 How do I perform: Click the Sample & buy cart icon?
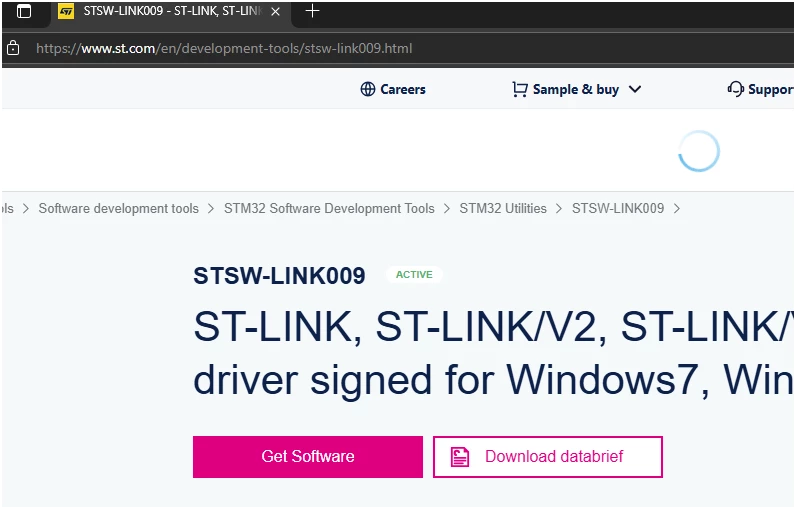(x=520, y=89)
